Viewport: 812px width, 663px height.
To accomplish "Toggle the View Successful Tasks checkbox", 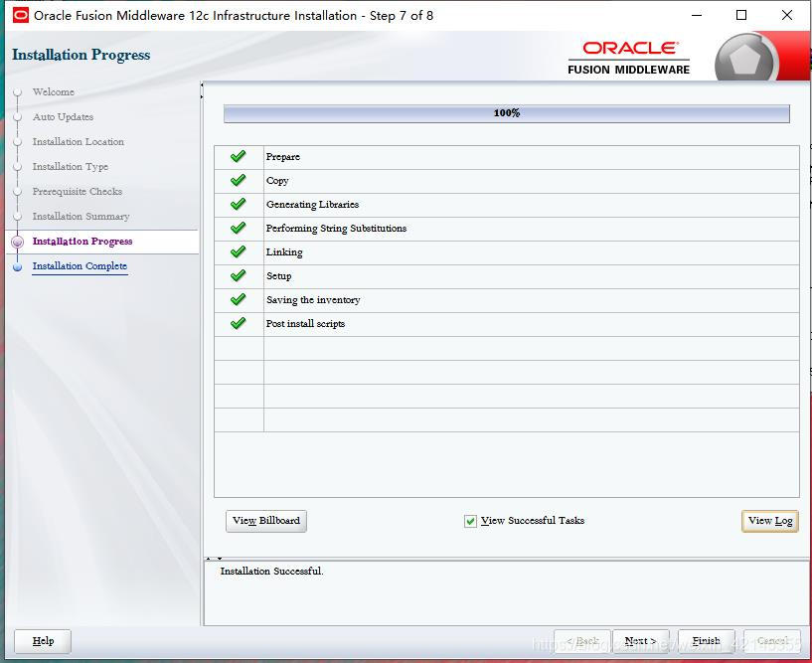I will pyautogui.click(x=470, y=521).
